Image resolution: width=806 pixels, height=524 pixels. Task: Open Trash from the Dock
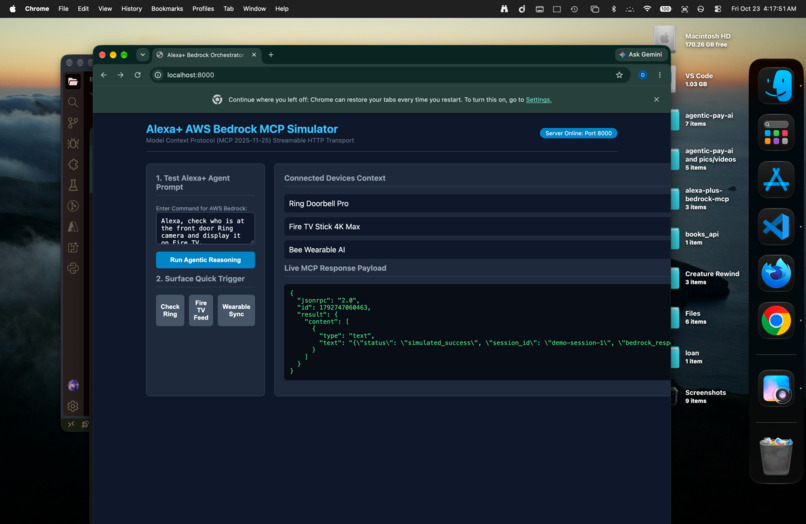(776, 456)
